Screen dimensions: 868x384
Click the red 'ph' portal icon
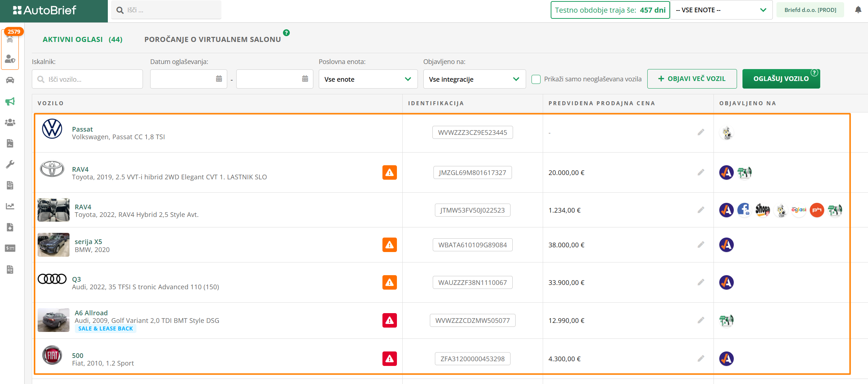pos(817,210)
